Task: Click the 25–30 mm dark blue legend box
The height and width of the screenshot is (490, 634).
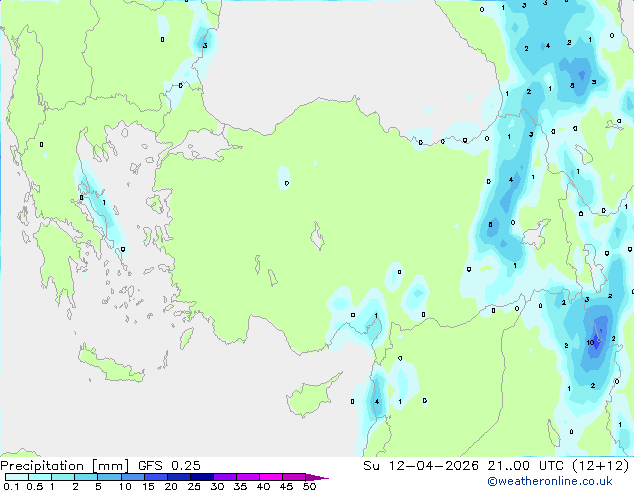Action: click(x=202, y=477)
